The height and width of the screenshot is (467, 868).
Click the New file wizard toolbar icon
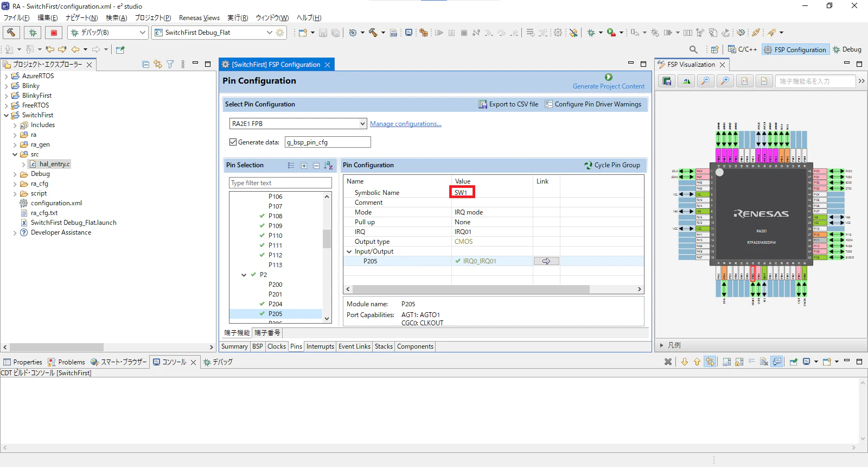[303, 33]
